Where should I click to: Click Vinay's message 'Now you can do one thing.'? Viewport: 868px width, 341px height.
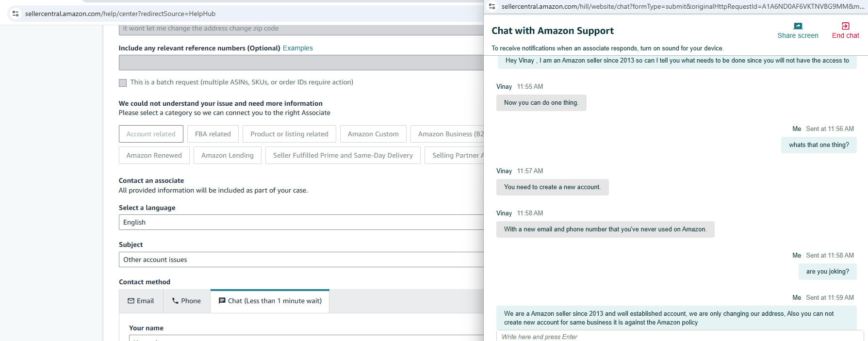[541, 103]
